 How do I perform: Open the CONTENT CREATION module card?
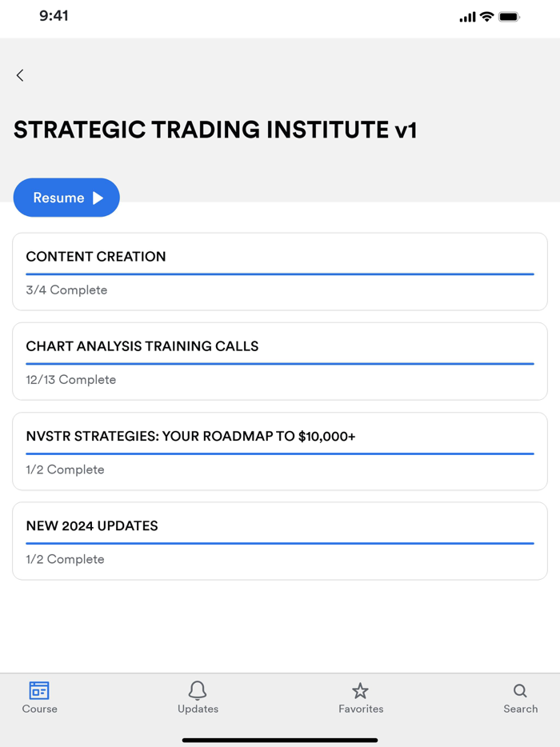tap(280, 271)
